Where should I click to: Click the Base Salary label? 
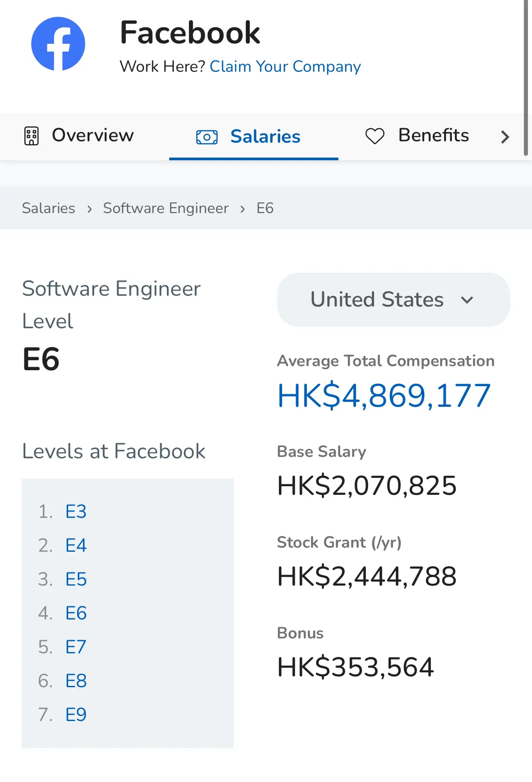click(x=322, y=452)
